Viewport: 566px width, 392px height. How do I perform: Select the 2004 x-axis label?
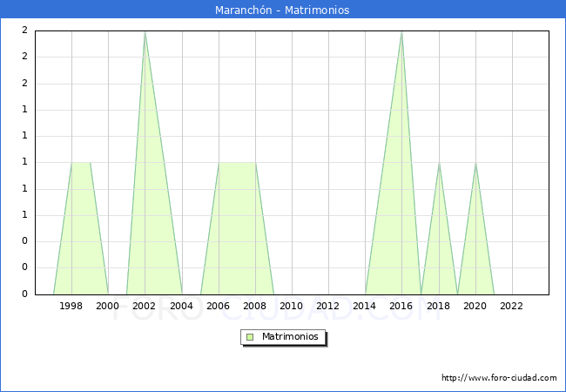point(181,306)
